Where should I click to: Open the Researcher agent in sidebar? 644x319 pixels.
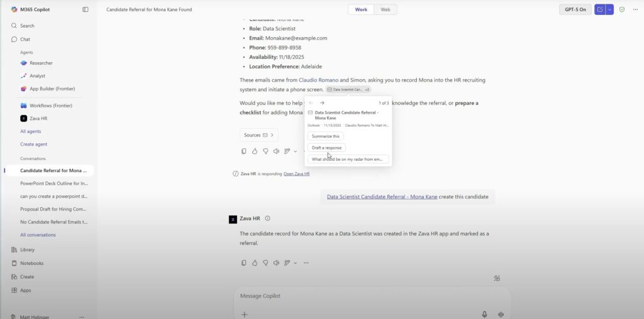41,63
